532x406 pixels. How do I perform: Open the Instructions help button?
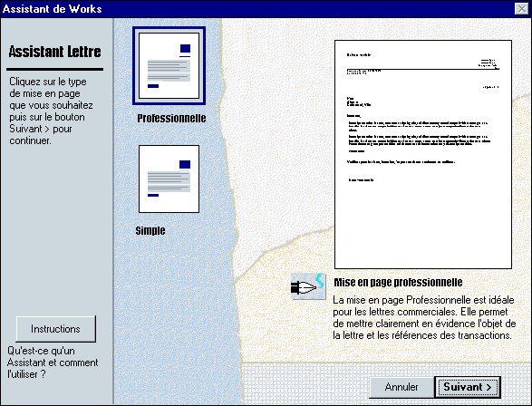(56, 329)
